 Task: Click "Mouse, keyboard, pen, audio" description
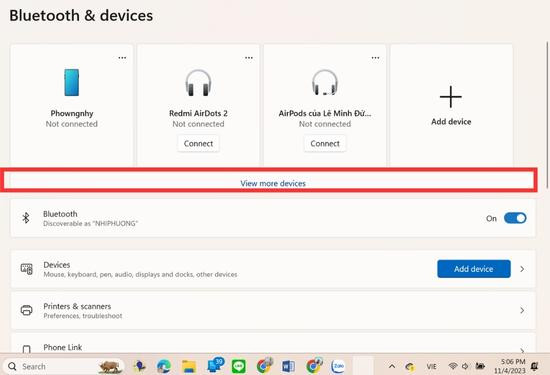140,274
